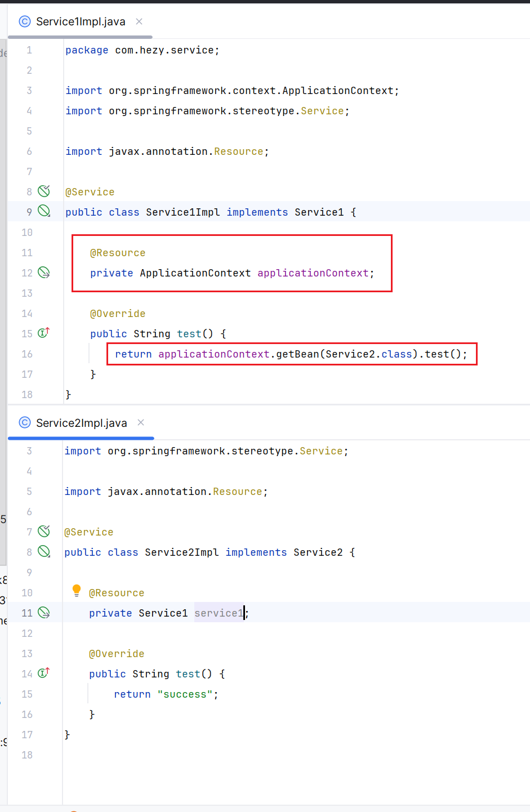Image resolution: width=530 pixels, height=812 pixels.
Task: Click 'package' keyword on line 1
Action: [87, 50]
